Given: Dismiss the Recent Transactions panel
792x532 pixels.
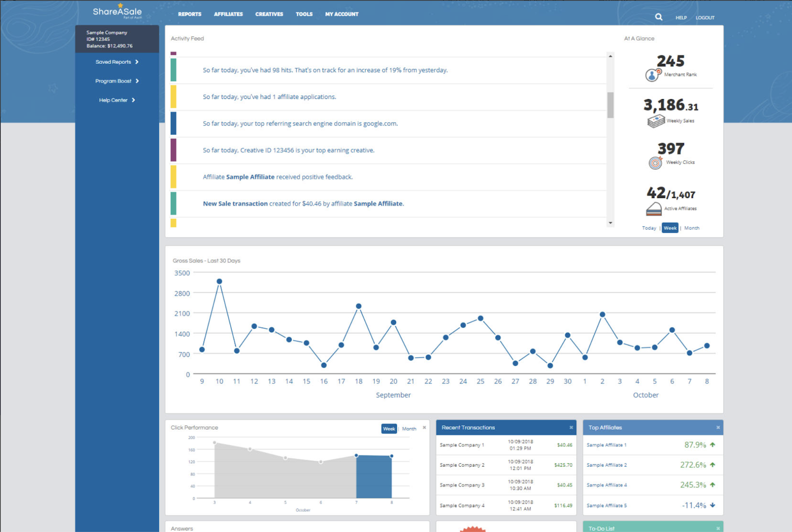Looking at the screenshot, I should click(x=570, y=427).
